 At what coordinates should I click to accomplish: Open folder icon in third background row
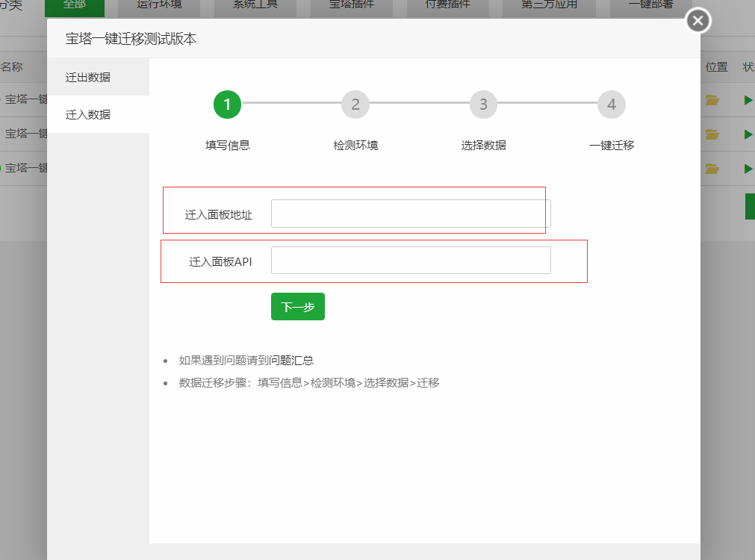point(712,169)
